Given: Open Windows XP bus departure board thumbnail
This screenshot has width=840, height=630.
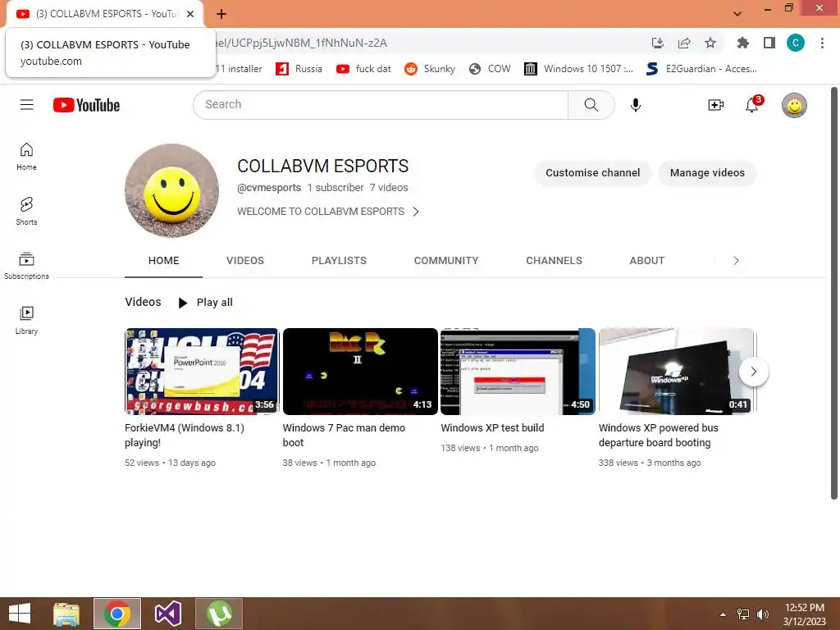Looking at the screenshot, I should tap(676, 372).
